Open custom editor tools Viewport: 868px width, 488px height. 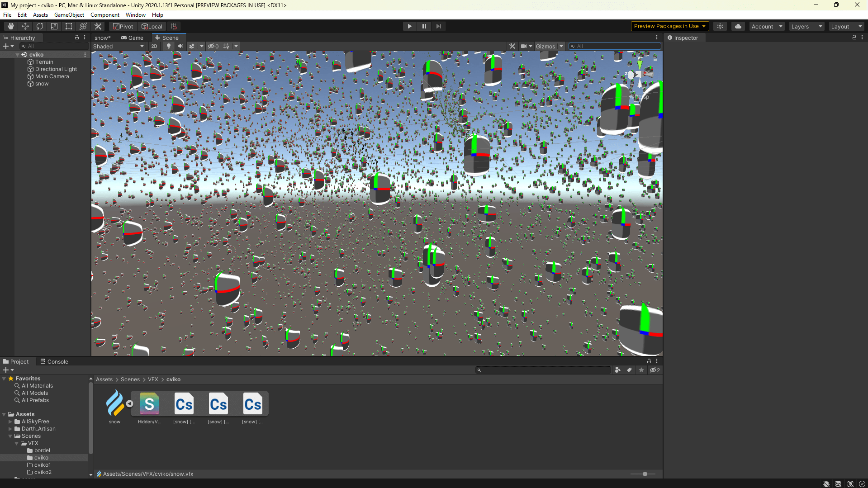(98, 26)
